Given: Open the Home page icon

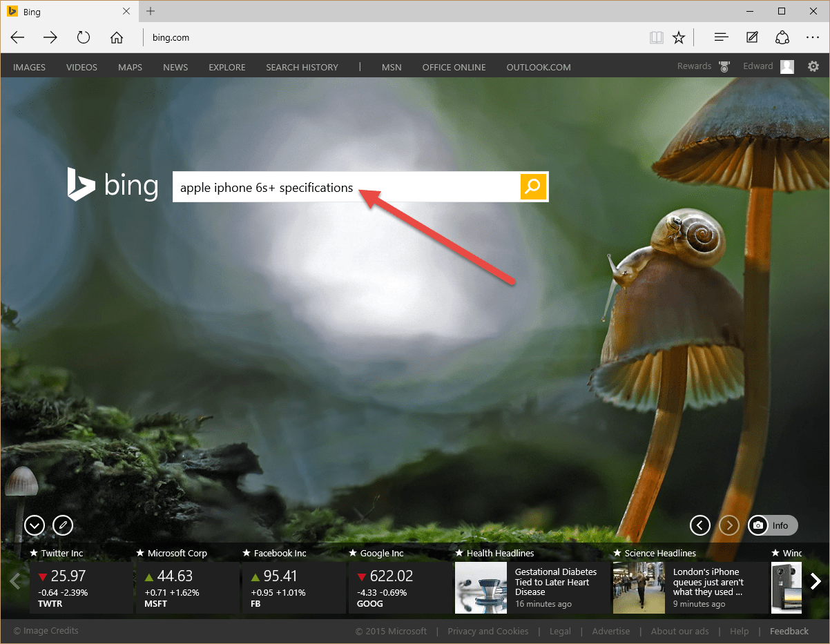Looking at the screenshot, I should pos(117,37).
